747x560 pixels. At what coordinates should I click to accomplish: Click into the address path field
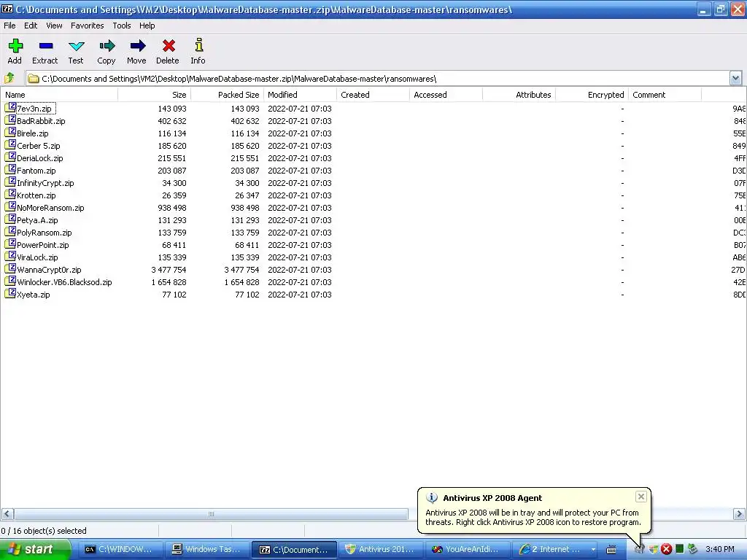pyautogui.click(x=377, y=79)
